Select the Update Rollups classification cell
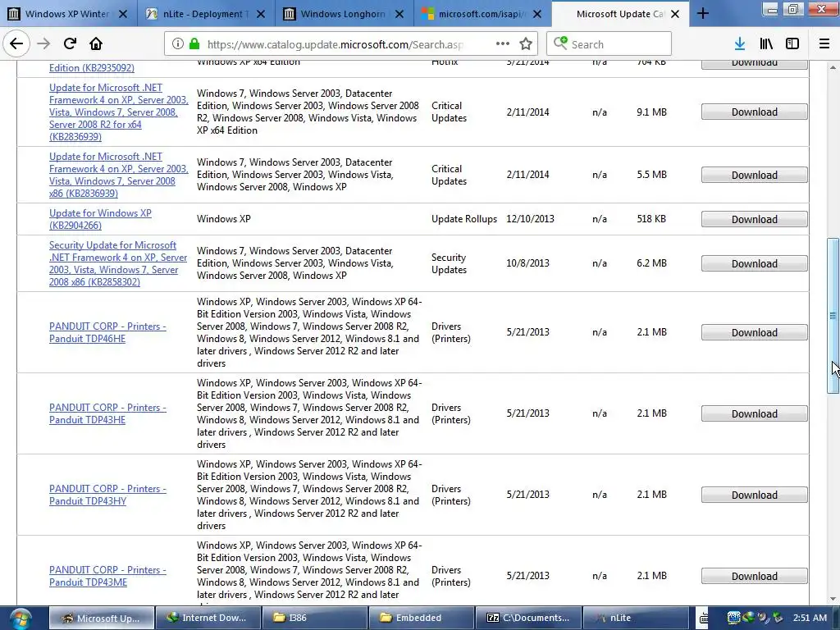This screenshot has width=840, height=630. [464, 219]
